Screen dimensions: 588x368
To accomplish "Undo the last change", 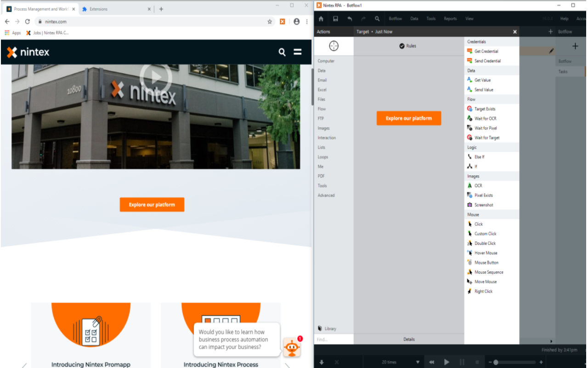I will (349, 18).
